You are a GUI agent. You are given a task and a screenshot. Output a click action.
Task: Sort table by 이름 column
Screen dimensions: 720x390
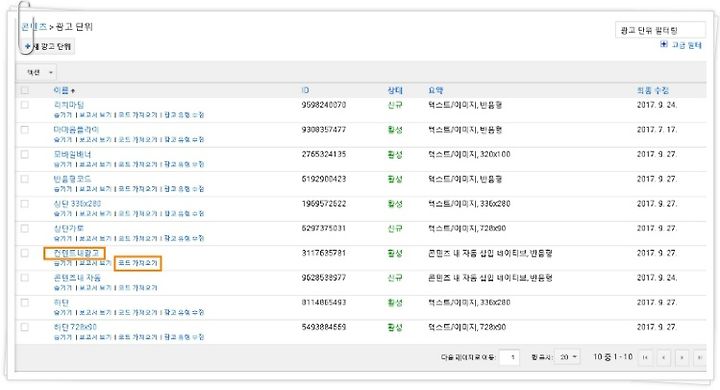pyautogui.click(x=61, y=90)
